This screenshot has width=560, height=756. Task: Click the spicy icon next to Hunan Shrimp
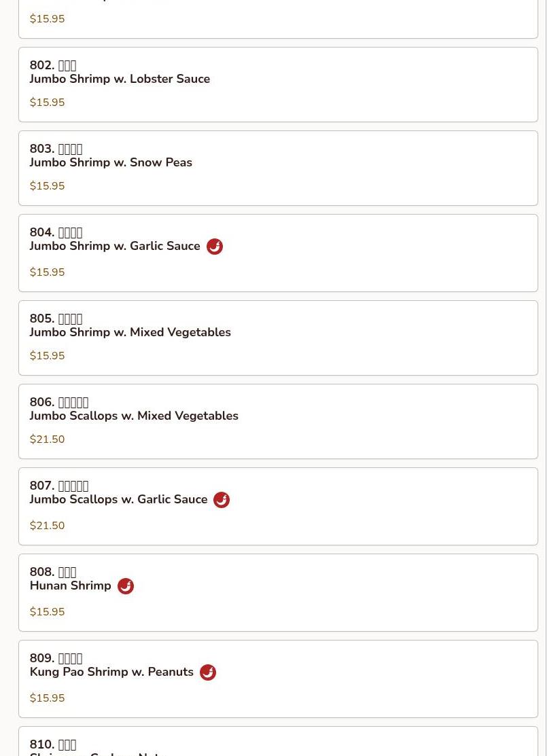126,586
